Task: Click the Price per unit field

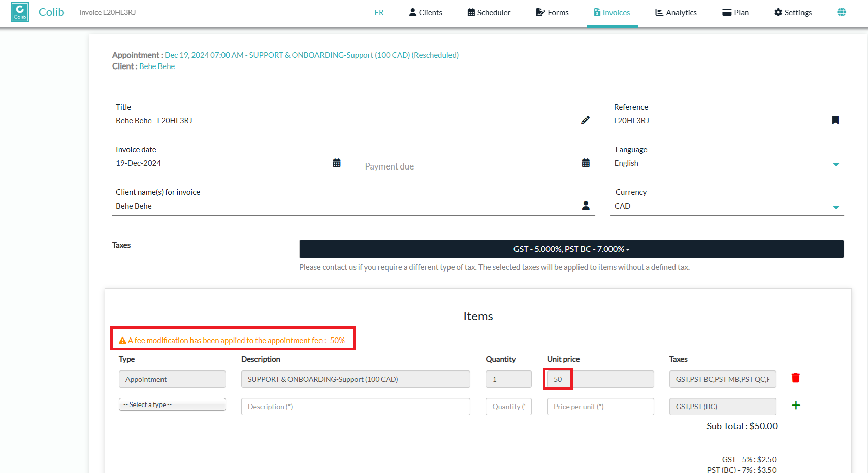Action: [x=600, y=407]
